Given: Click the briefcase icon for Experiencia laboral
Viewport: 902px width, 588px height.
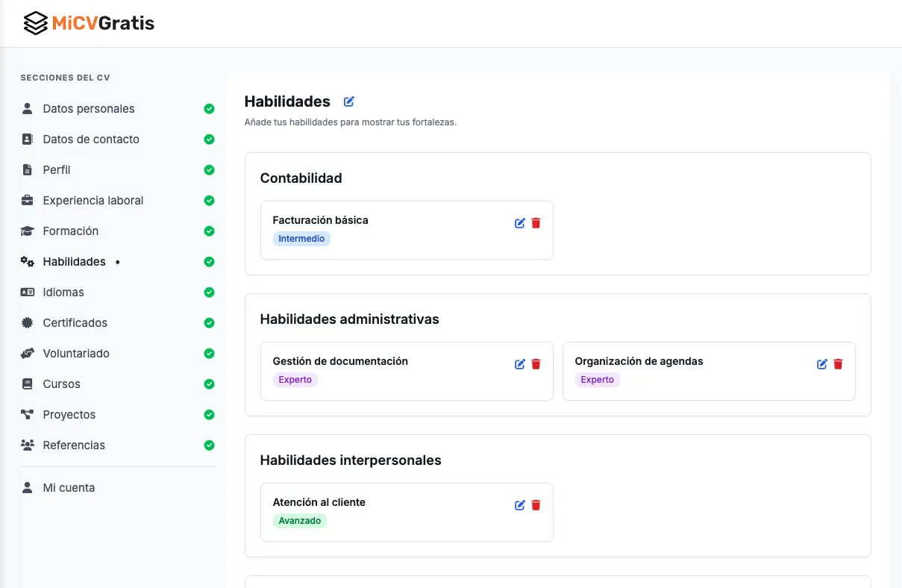Looking at the screenshot, I should point(27,200).
